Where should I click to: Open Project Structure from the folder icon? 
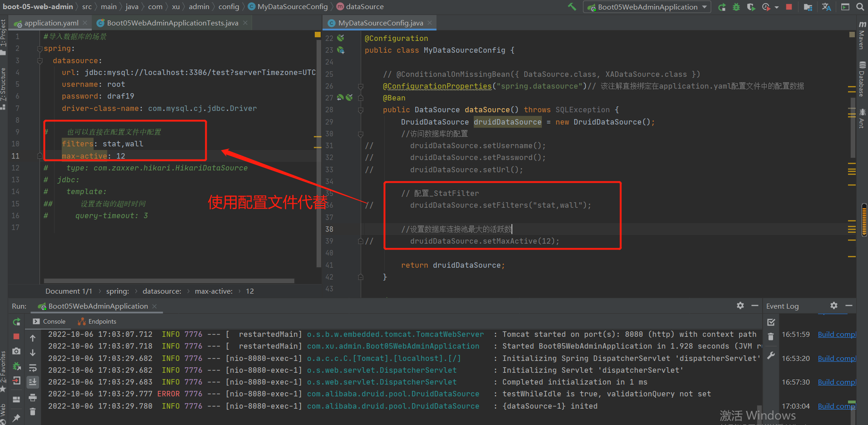tap(808, 7)
